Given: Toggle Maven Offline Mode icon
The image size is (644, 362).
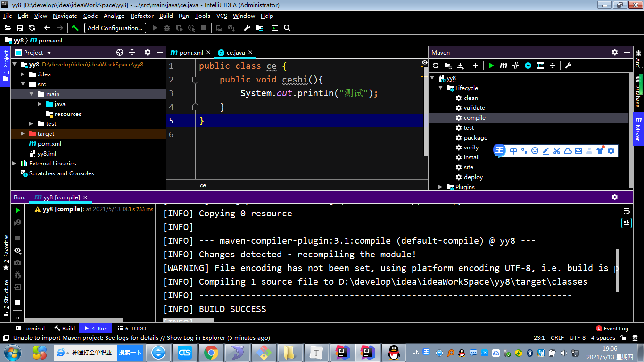Looking at the screenshot, I should [516, 66].
